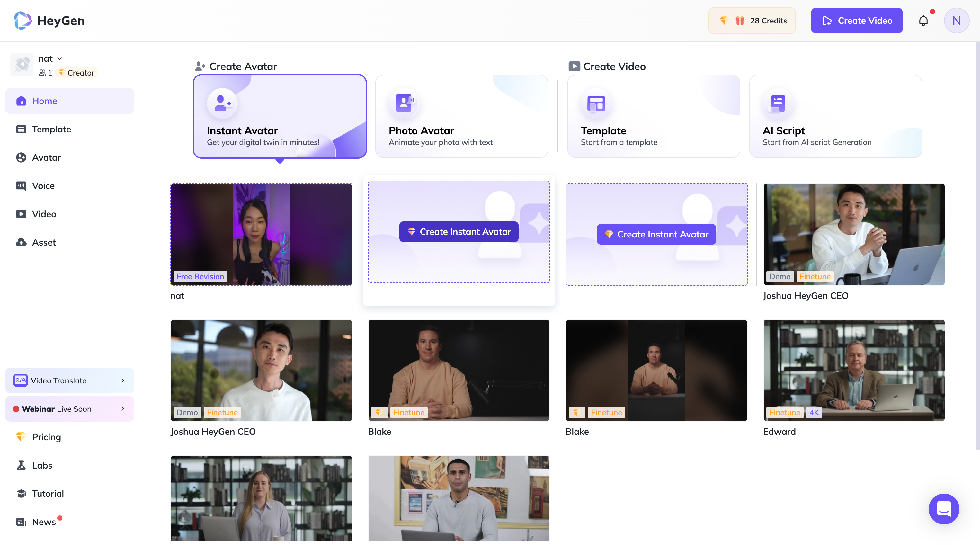Open Avatar in the sidebar
Image resolution: width=980 pixels, height=545 pixels.
click(x=70, y=157)
